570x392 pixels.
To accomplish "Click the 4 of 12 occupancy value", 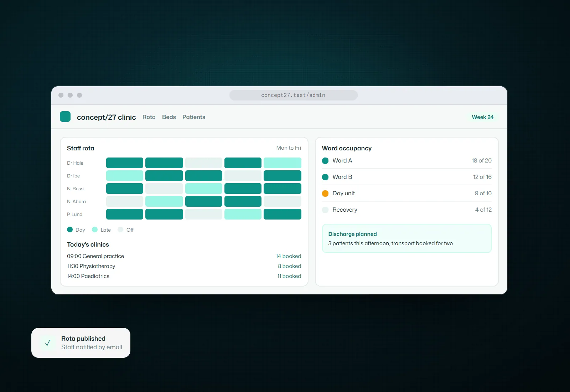I will pyautogui.click(x=483, y=210).
